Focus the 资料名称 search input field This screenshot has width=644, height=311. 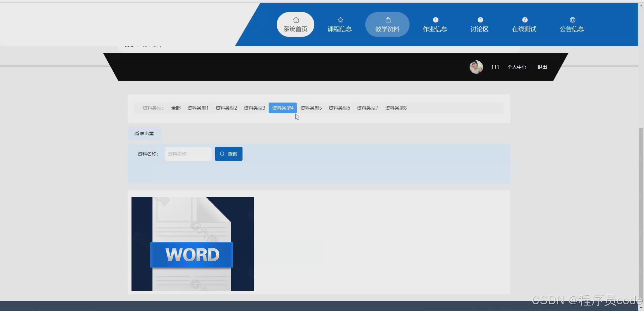pyautogui.click(x=188, y=154)
